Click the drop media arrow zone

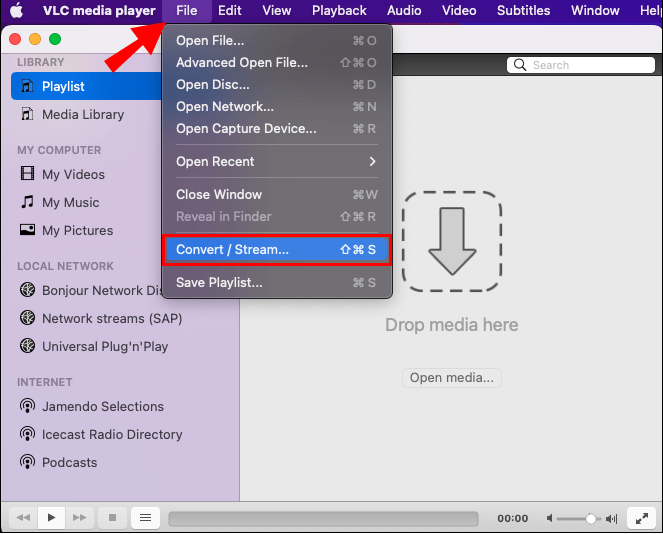point(452,241)
